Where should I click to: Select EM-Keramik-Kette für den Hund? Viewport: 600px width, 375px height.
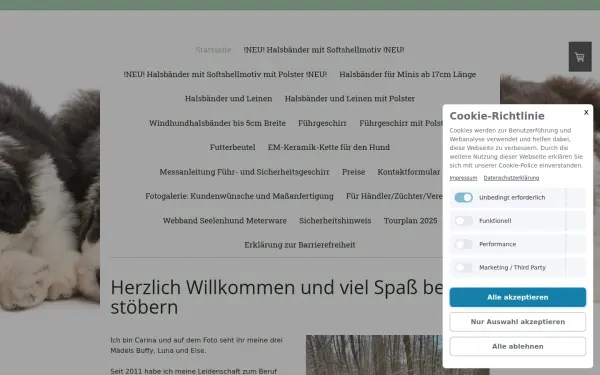(x=329, y=147)
